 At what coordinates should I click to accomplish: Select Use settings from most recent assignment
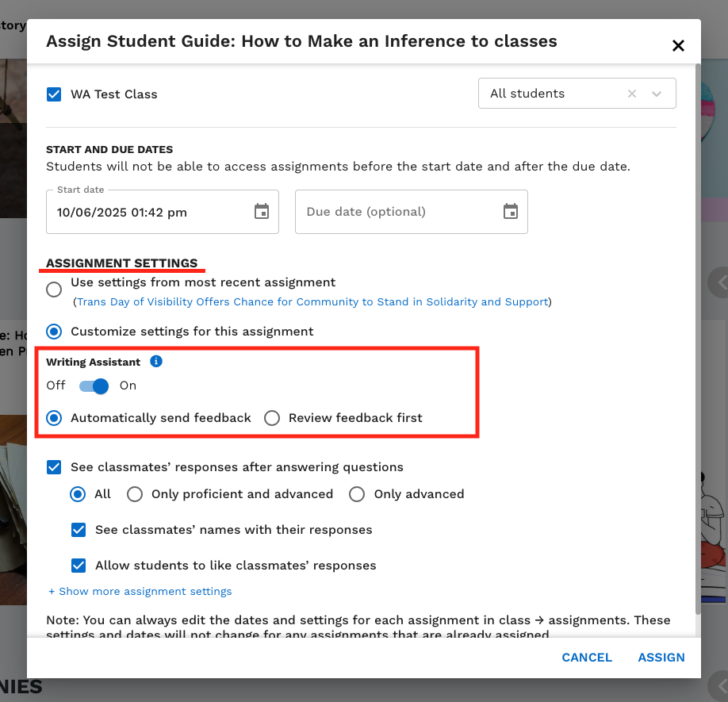(54, 290)
